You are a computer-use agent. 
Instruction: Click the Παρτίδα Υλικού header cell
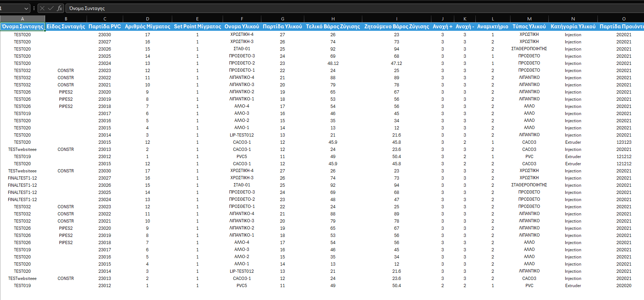click(x=282, y=27)
